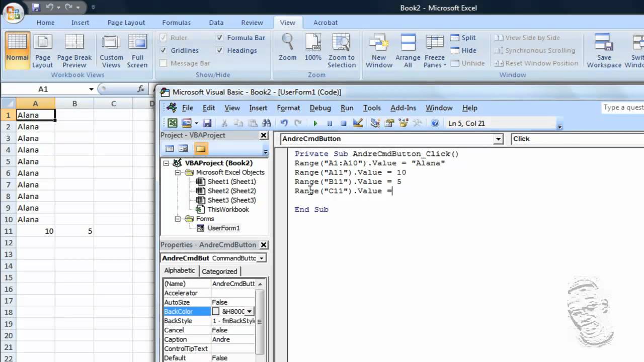
Task: Open Properties object selector dropdown
Action: pos(261,258)
